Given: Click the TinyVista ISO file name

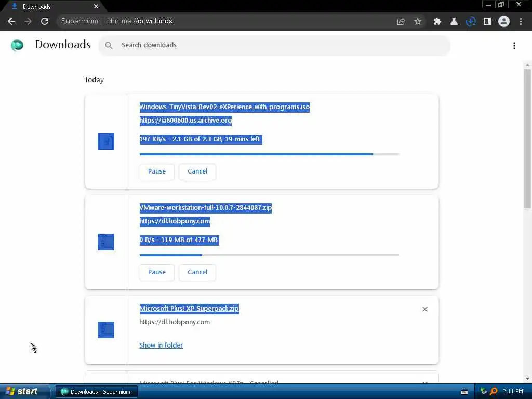Looking at the screenshot, I should click(x=224, y=107).
